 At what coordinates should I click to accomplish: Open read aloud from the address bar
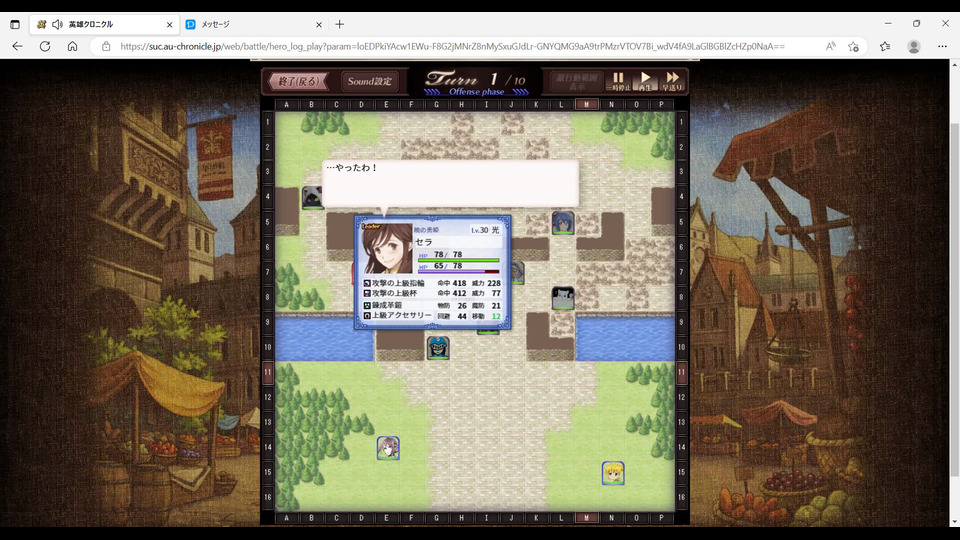pyautogui.click(x=831, y=47)
